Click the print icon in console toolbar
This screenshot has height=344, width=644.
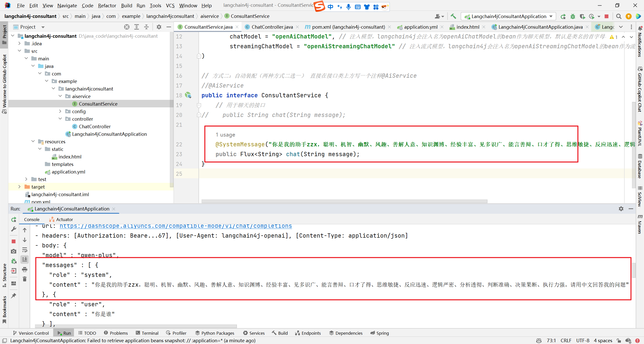tap(25, 270)
